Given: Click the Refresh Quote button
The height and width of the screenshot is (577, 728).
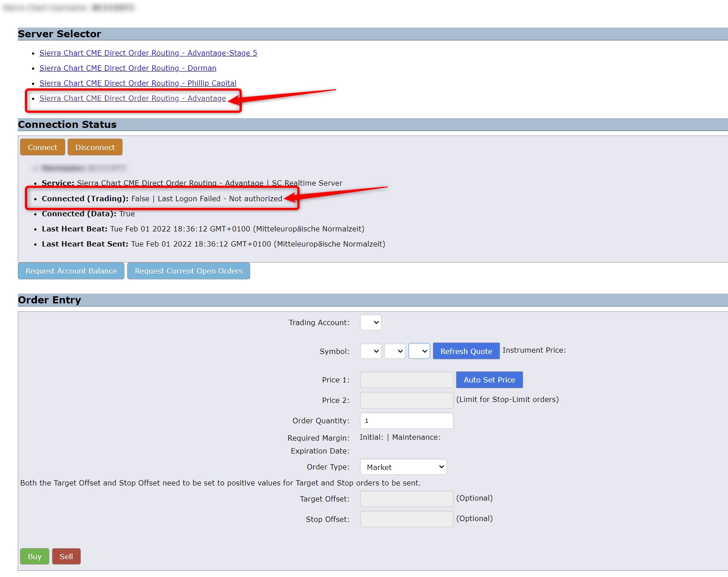Looking at the screenshot, I should point(466,351).
